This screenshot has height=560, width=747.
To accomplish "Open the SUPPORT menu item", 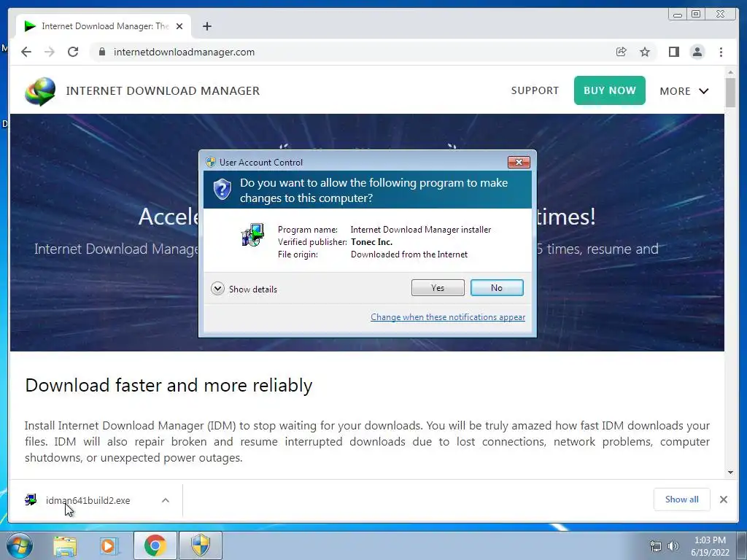I will (x=535, y=90).
